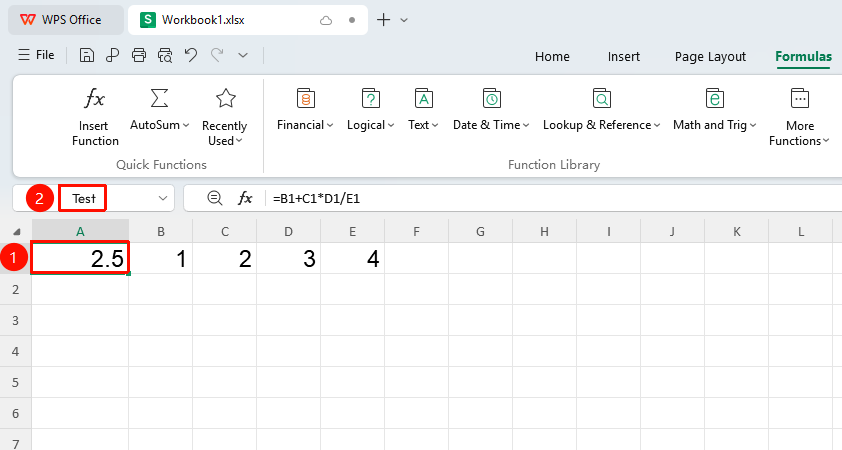
Task: Open Math and Trig functions
Action: coord(715,111)
